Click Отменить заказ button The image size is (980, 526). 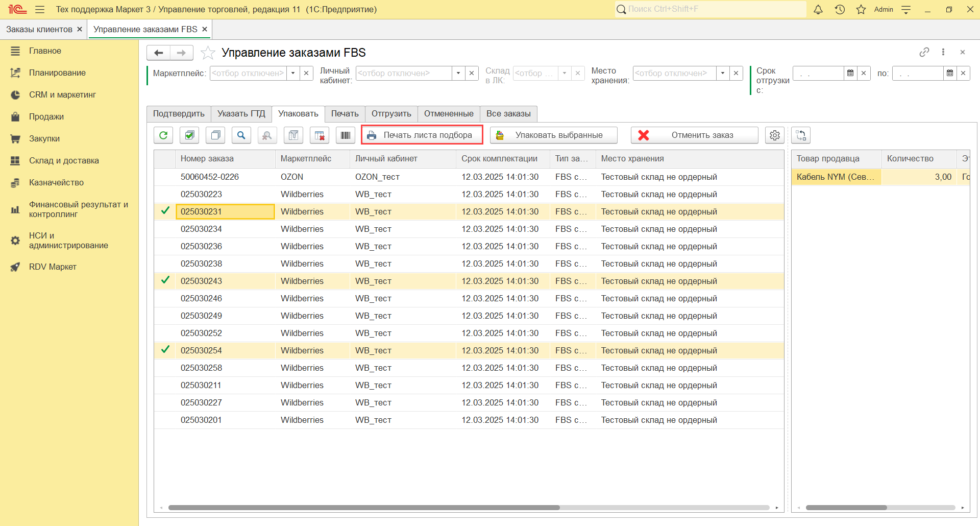[695, 135]
